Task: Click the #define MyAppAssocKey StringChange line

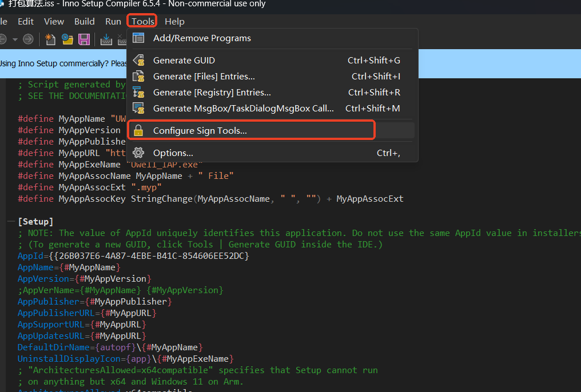Action: pyautogui.click(x=210, y=199)
